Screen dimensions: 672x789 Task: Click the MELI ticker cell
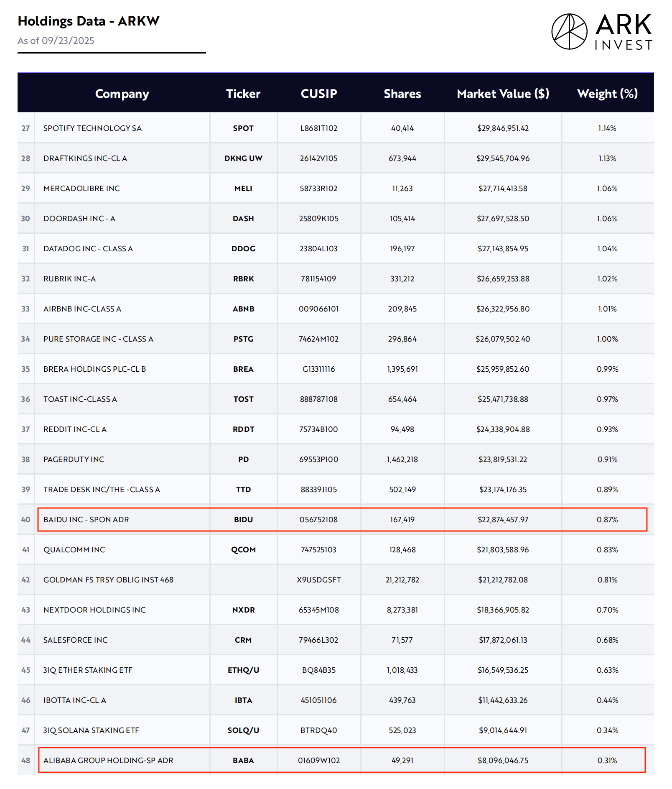[243, 189]
